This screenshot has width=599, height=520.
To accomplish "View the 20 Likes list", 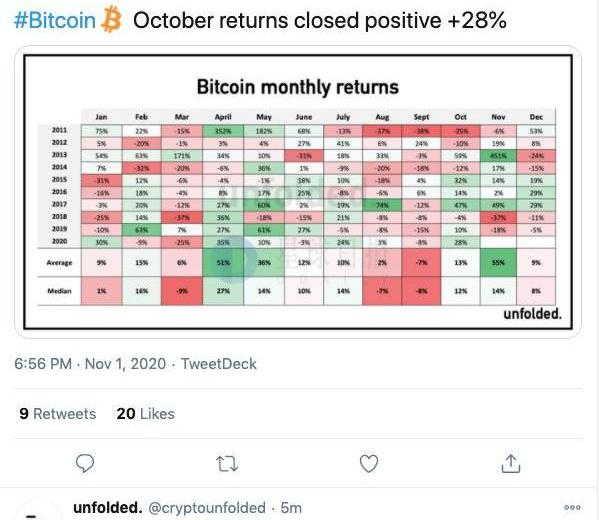I will point(146,414).
